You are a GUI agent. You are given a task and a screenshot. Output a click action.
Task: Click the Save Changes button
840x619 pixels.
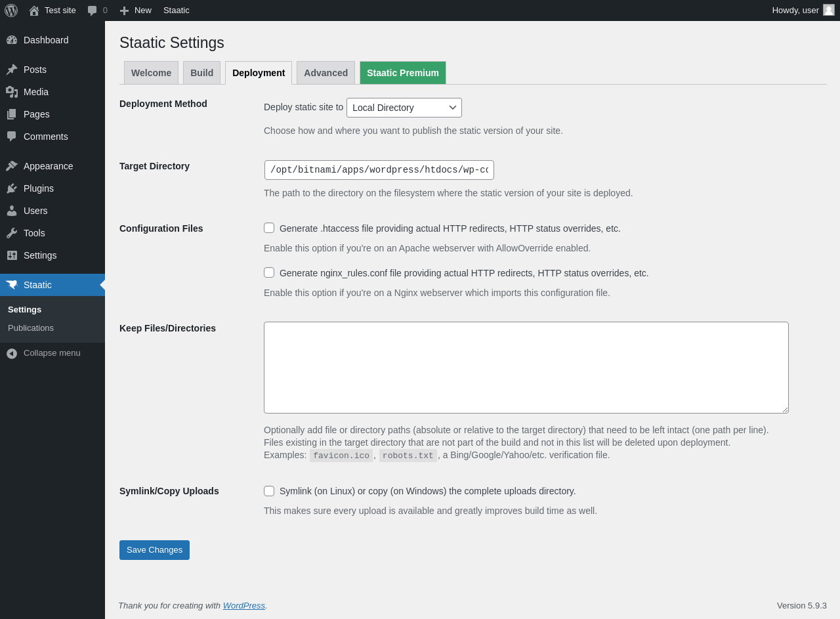[154, 550]
